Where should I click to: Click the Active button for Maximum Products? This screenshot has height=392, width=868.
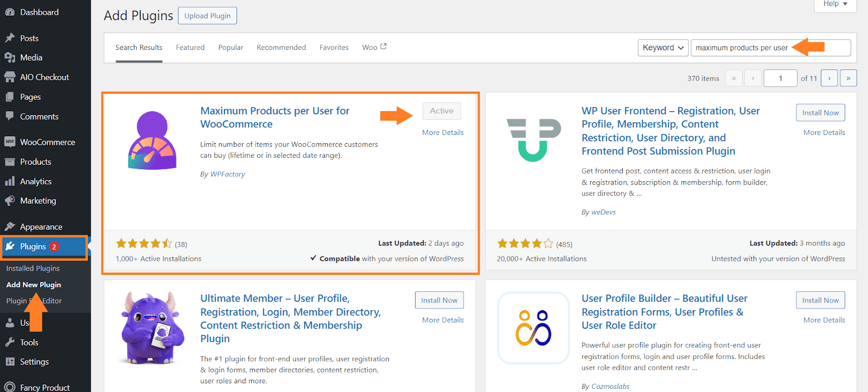coord(442,111)
